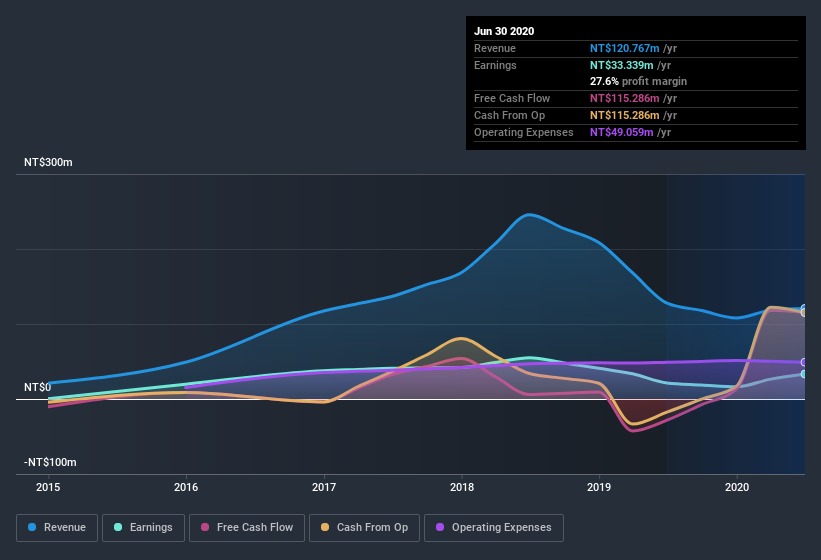Click the pink Free Cash Flow dot
The width and height of the screenshot is (821, 560).
(x=206, y=527)
